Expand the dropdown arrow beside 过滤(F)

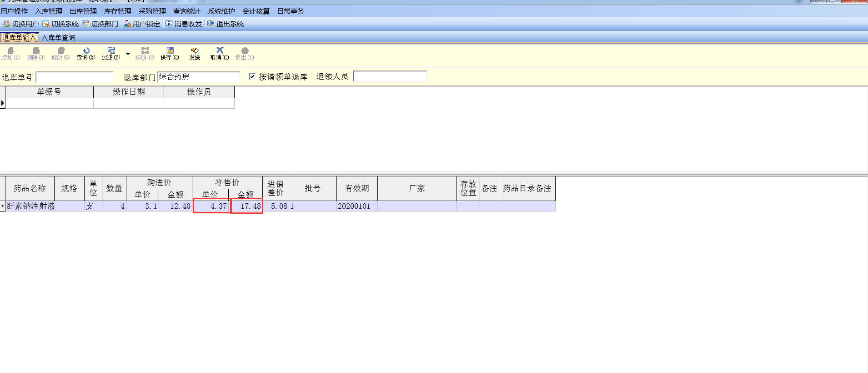point(128,54)
